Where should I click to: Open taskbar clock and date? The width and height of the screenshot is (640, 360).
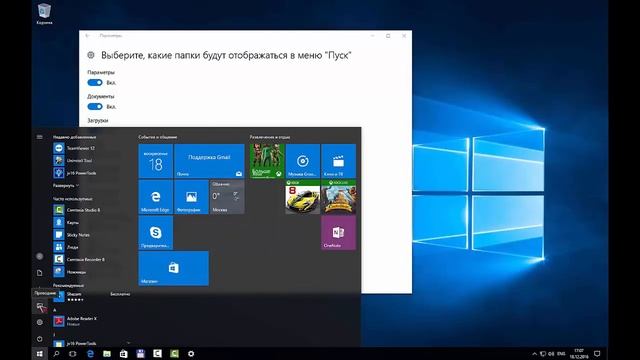[x=579, y=354]
